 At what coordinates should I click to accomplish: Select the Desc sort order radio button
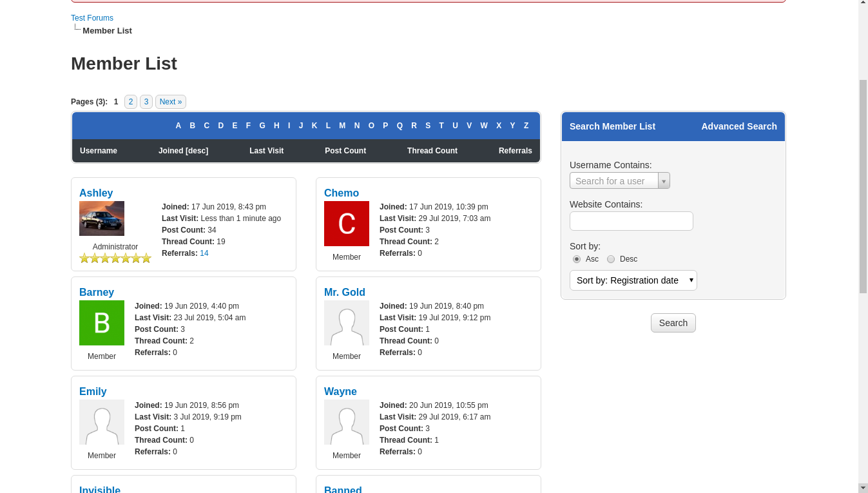611,259
